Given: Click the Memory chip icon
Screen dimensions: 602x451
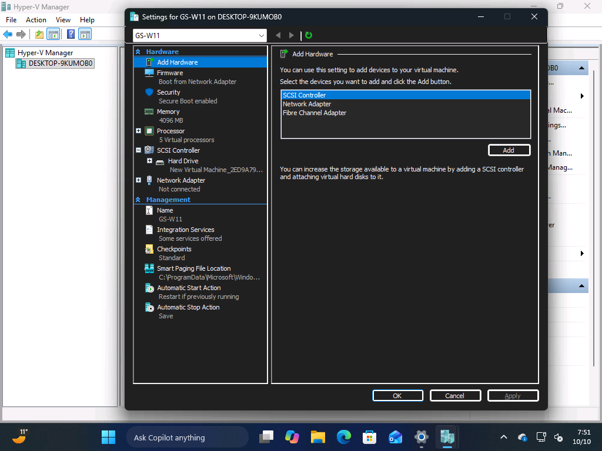Looking at the screenshot, I should pos(149,112).
